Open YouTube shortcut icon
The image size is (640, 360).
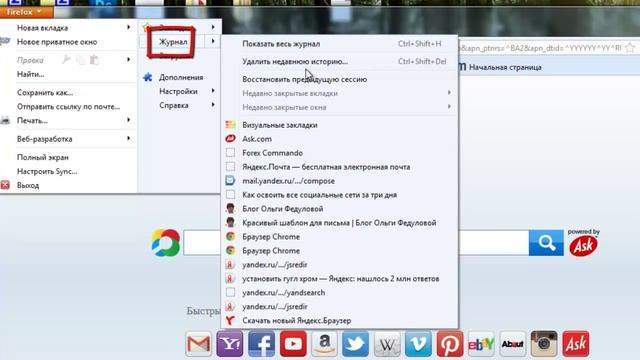point(293,344)
